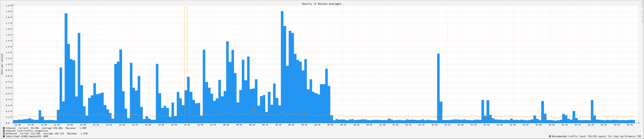The height and width of the screenshot is (139, 644).
Task: Click the 'bits per second' axis title
Action: click(2, 64)
